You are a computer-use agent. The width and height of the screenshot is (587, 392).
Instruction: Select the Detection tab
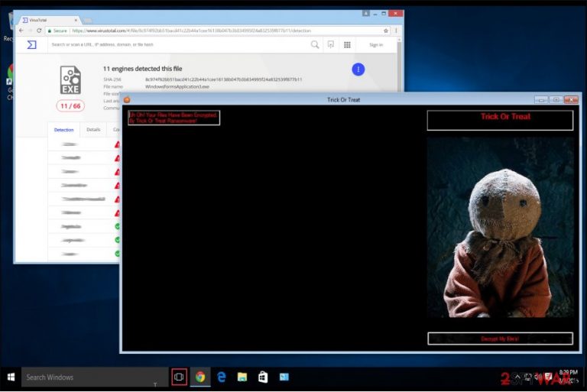pos(64,130)
